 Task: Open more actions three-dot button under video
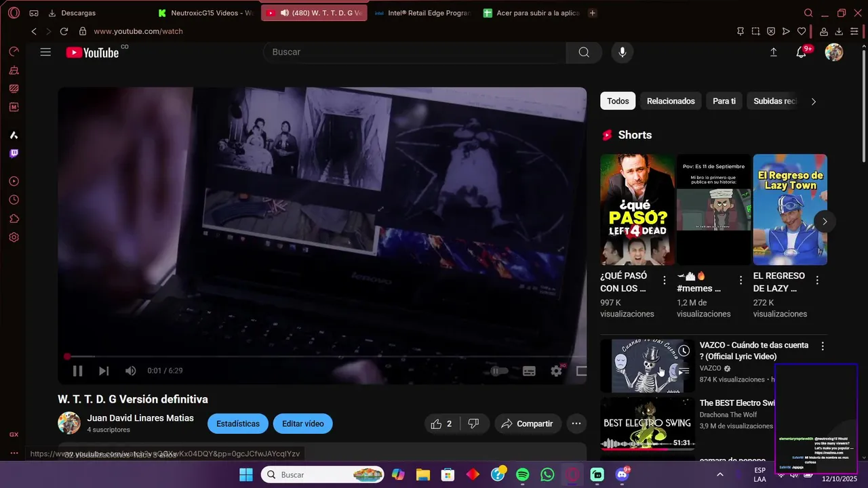click(x=576, y=424)
